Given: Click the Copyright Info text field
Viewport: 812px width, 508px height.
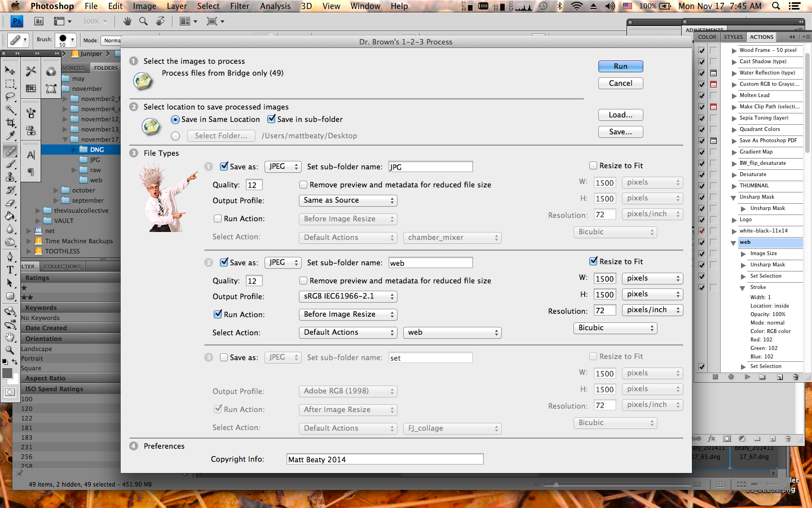Looking at the screenshot, I should click(385, 459).
